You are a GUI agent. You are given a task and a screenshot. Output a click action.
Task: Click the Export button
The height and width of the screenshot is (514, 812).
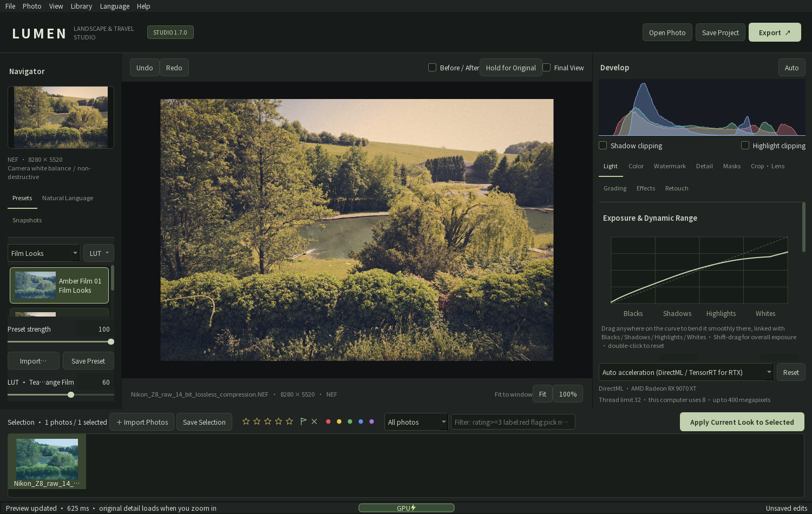click(775, 32)
